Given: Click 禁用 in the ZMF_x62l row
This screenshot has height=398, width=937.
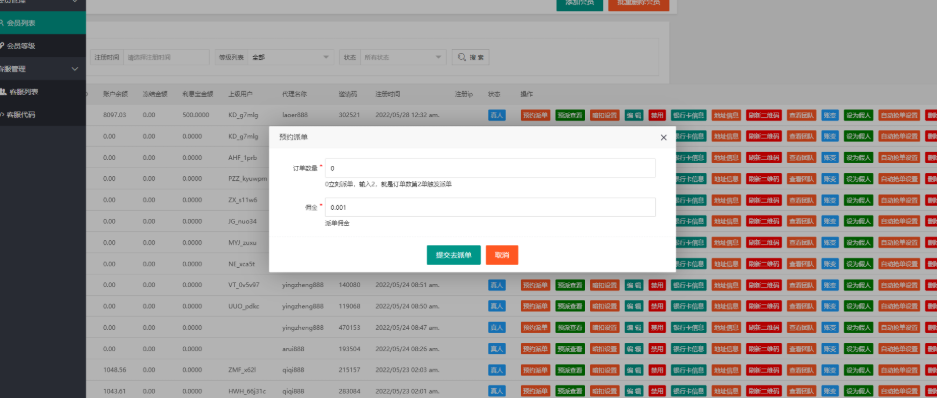Looking at the screenshot, I should click(657, 370).
